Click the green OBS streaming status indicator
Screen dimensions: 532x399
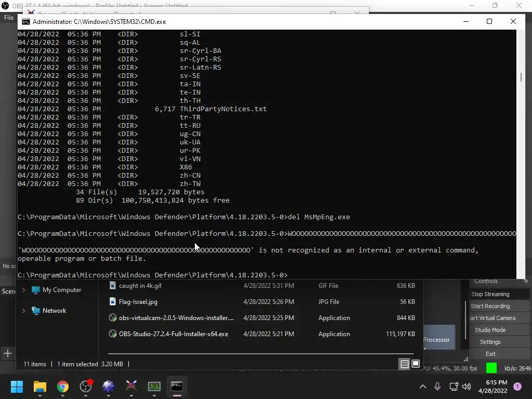491,368
